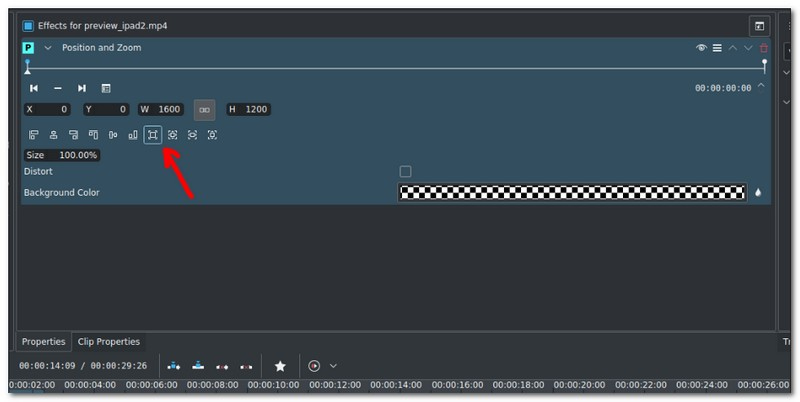Open the keyframe options menu icon

[106, 88]
